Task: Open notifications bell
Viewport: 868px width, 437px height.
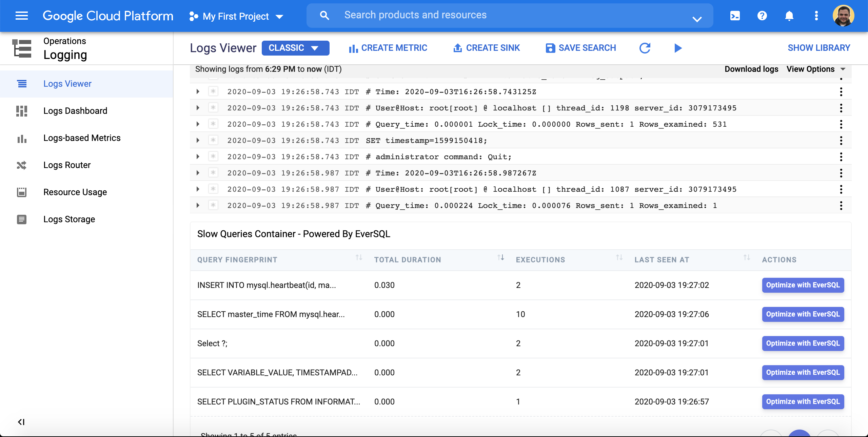Action: click(x=789, y=16)
